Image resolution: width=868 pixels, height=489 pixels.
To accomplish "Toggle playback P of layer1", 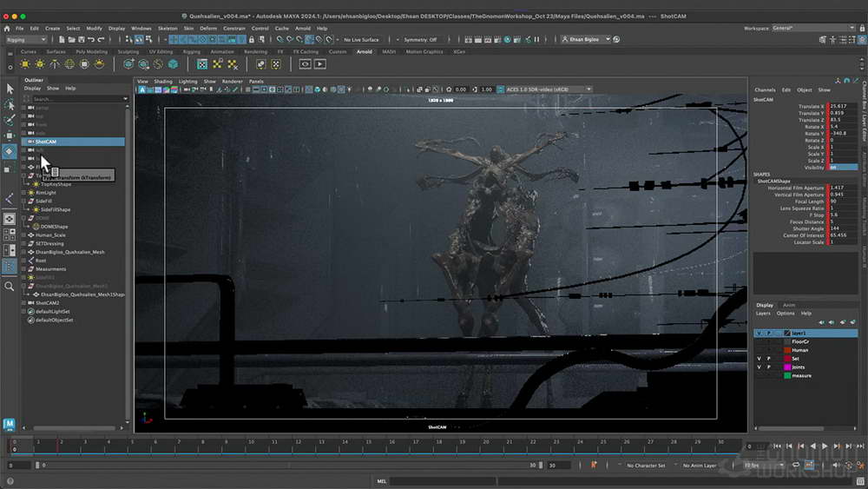I will point(768,334).
